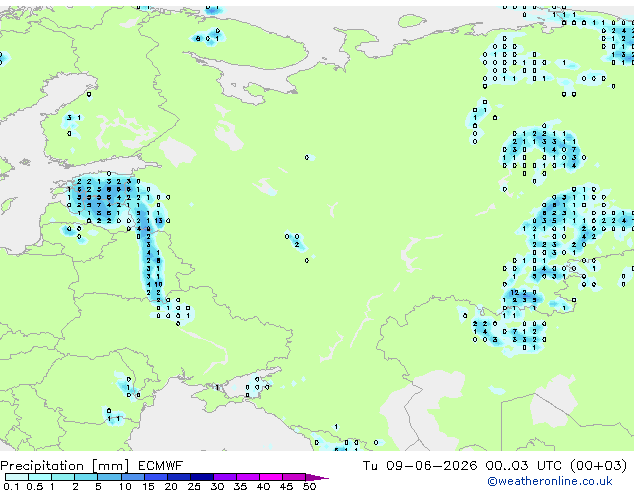
Task: Click the '35' legend scale label
Action: pos(240,486)
